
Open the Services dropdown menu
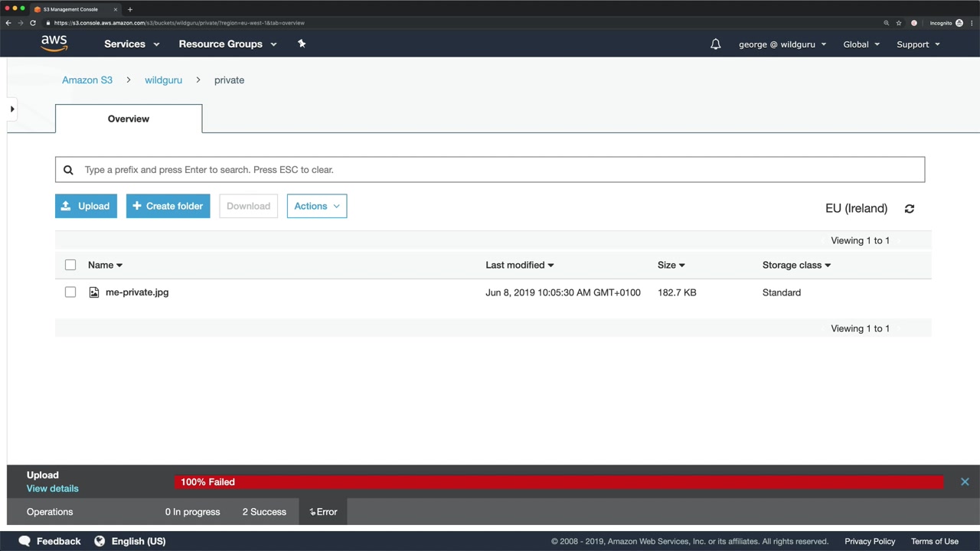tap(132, 44)
